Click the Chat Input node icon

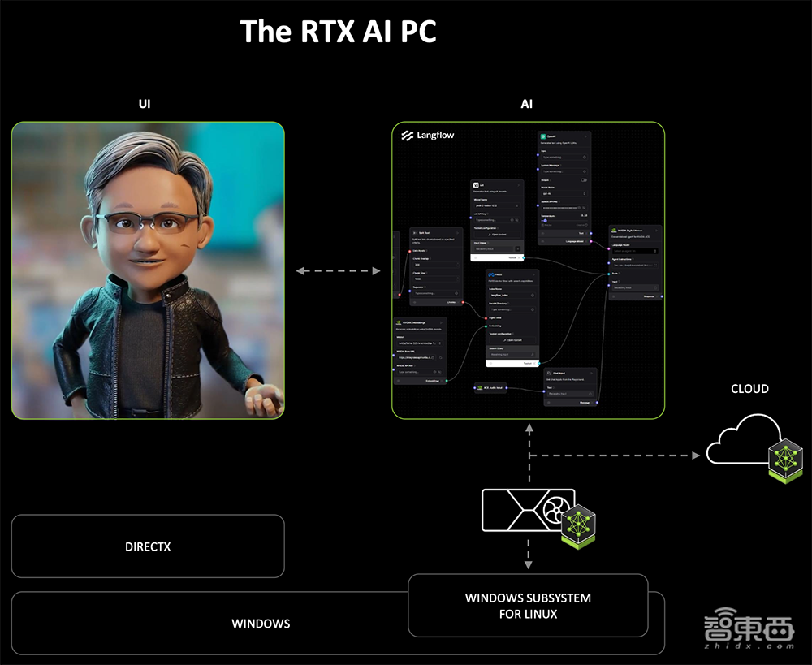(548, 374)
